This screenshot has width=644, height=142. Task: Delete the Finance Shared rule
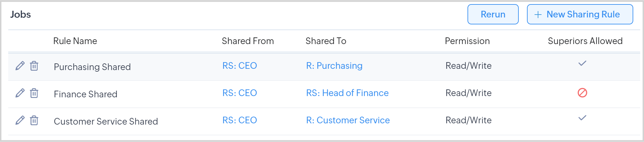[x=34, y=93]
